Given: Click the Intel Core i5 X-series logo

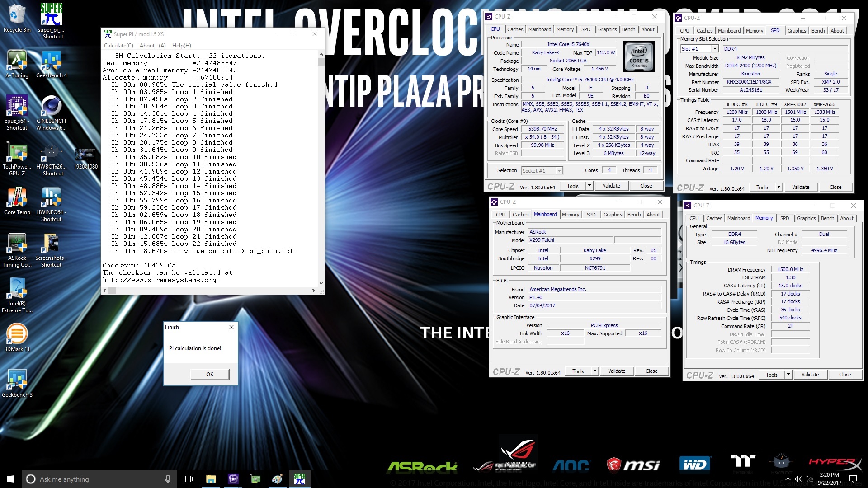Looking at the screenshot, I should pyautogui.click(x=639, y=56).
